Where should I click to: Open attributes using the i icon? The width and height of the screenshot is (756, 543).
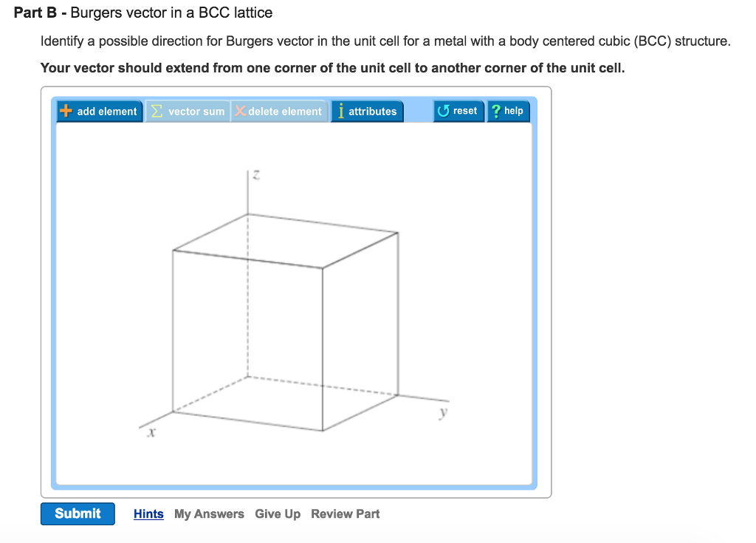pyautogui.click(x=340, y=111)
